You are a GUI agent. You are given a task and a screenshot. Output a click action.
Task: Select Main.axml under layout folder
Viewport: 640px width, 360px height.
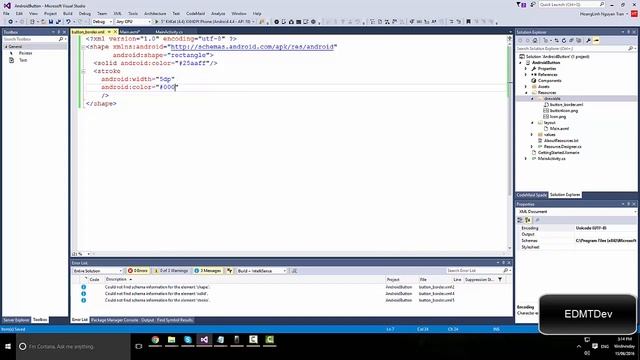pos(559,129)
